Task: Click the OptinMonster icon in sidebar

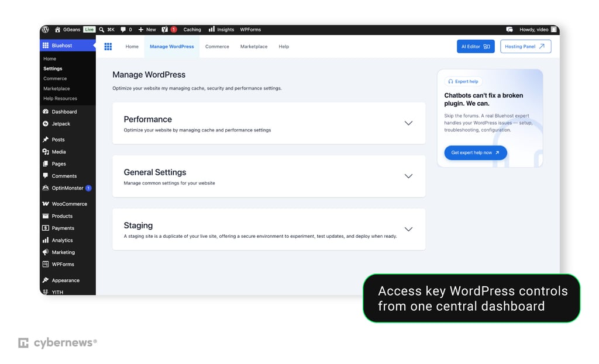Action: pyautogui.click(x=46, y=188)
